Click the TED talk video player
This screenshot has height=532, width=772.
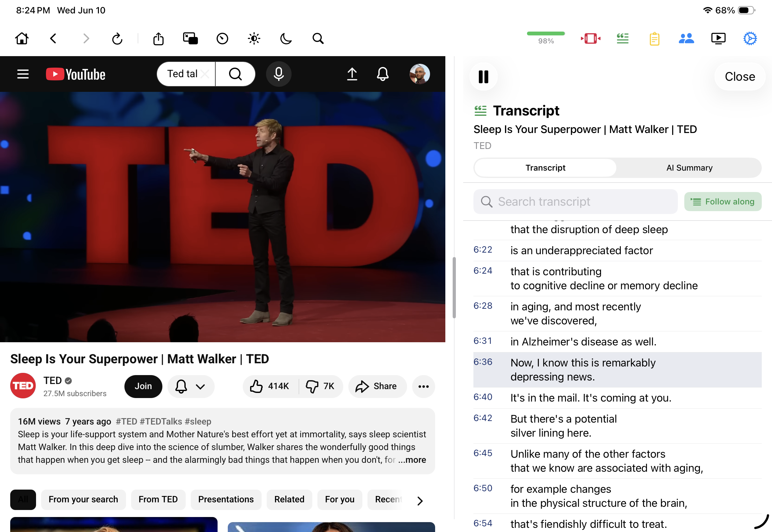point(223,217)
